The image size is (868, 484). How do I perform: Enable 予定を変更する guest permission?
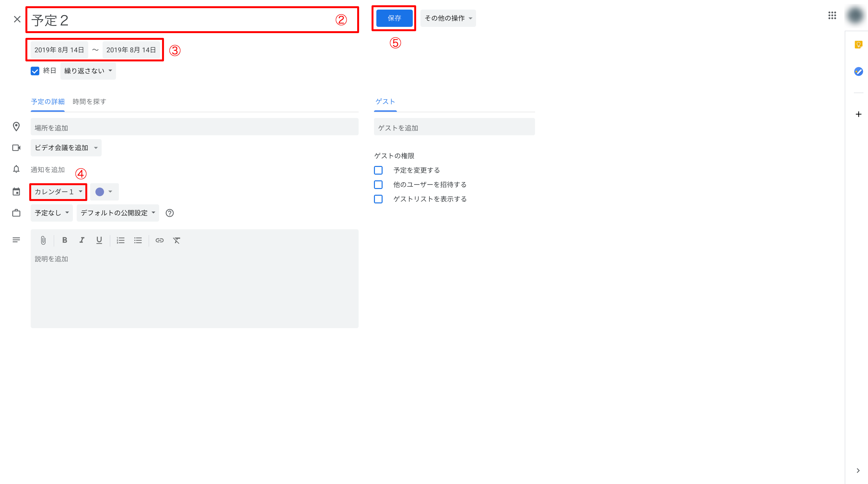(378, 170)
